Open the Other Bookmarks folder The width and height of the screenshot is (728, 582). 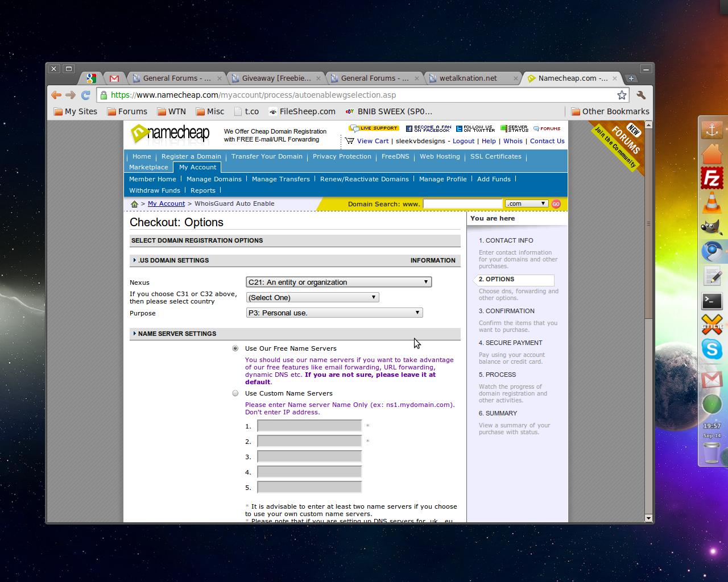tap(610, 111)
